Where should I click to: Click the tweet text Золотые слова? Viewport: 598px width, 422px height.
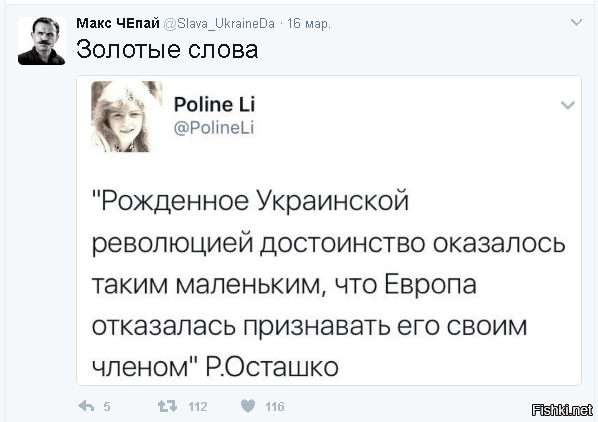(x=167, y=50)
